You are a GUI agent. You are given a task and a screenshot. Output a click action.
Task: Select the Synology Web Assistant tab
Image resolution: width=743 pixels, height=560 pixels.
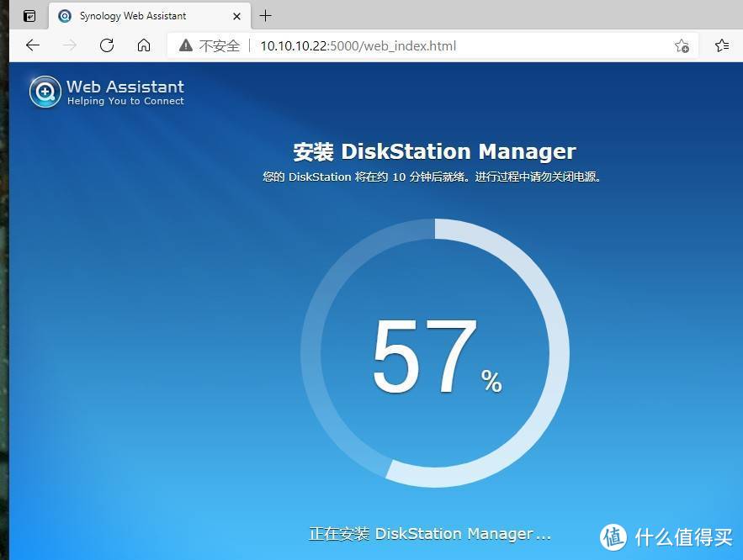tap(132, 16)
